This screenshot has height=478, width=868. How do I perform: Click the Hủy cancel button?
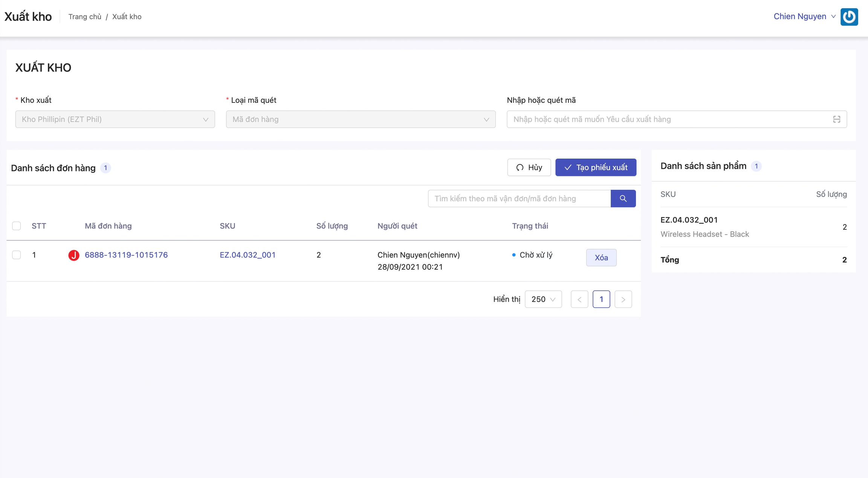coord(529,168)
